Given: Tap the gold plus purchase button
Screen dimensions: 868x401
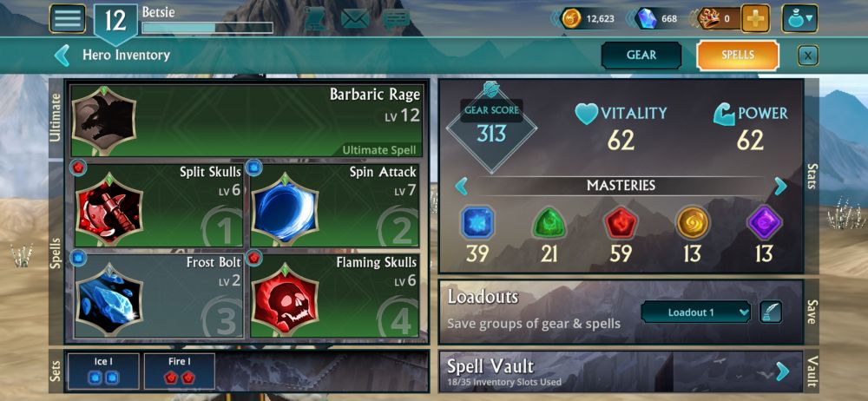Looking at the screenshot, I should [x=755, y=18].
